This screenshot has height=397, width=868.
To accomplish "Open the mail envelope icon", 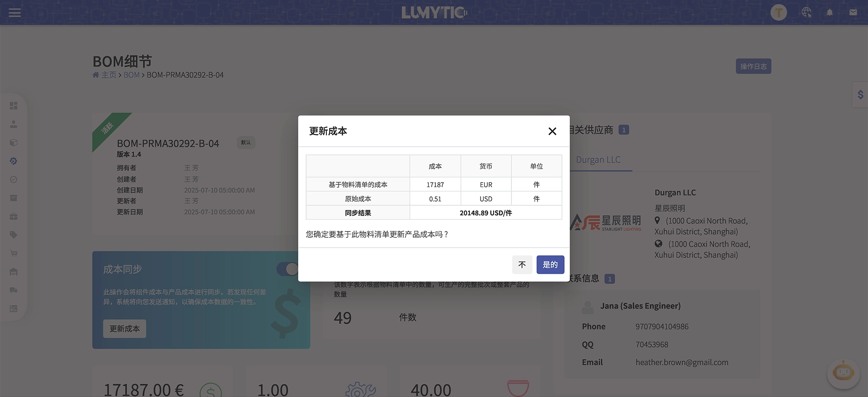I will [x=853, y=13].
